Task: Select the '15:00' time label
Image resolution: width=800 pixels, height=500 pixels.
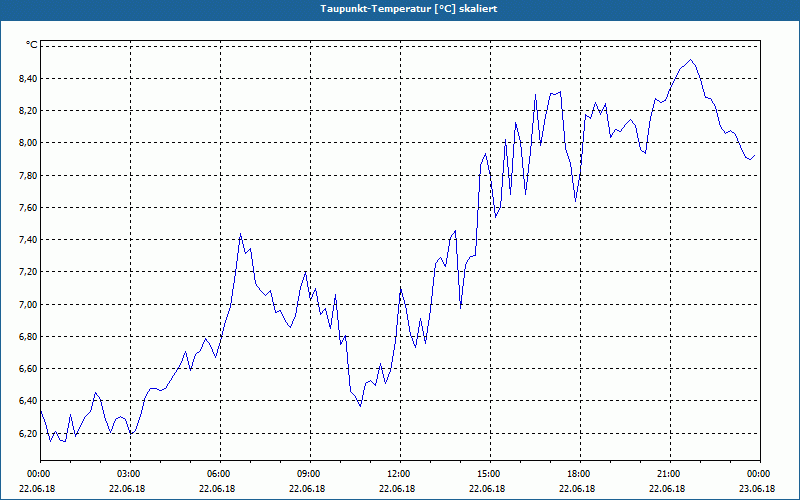Action: pos(489,474)
